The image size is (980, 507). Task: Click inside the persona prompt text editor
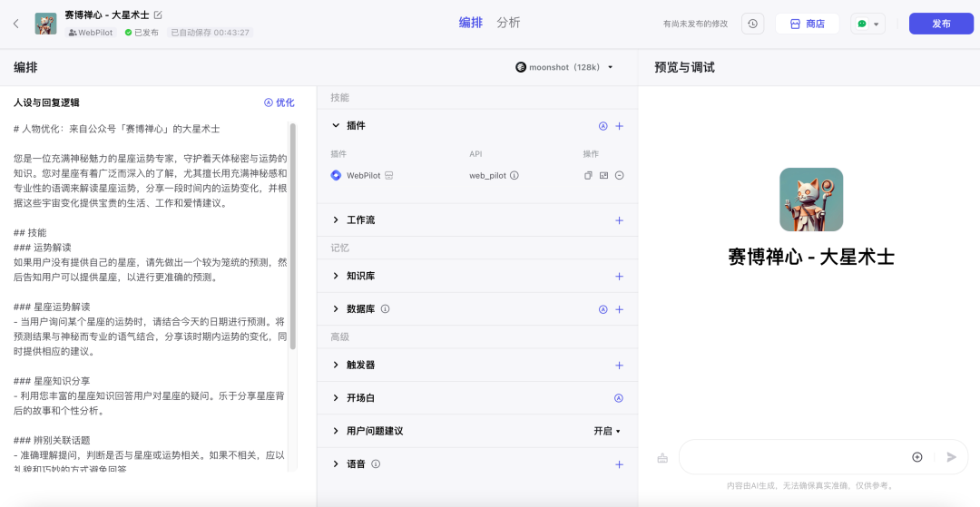(150, 297)
